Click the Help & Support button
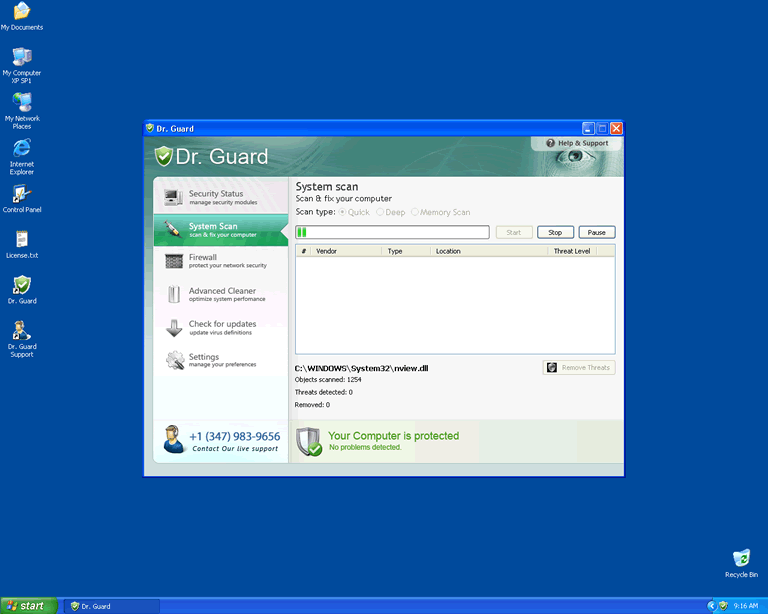768x614 pixels. tap(577, 143)
